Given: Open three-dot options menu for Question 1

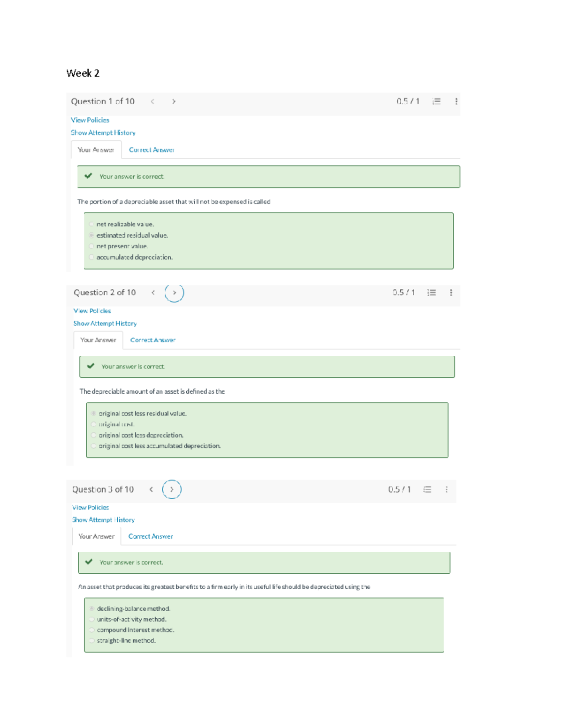Looking at the screenshot, I should pos(456,101).
